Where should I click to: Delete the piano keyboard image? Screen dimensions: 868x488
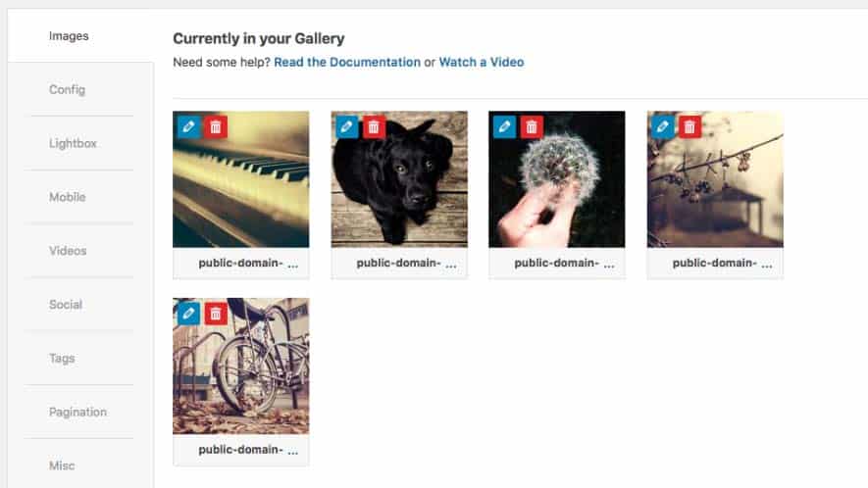(x=216, y=126)
